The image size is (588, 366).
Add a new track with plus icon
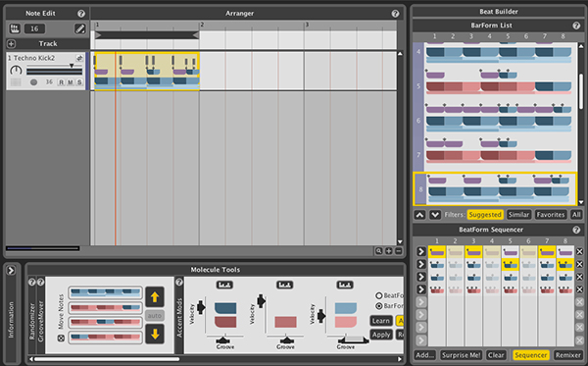(11, 43)
